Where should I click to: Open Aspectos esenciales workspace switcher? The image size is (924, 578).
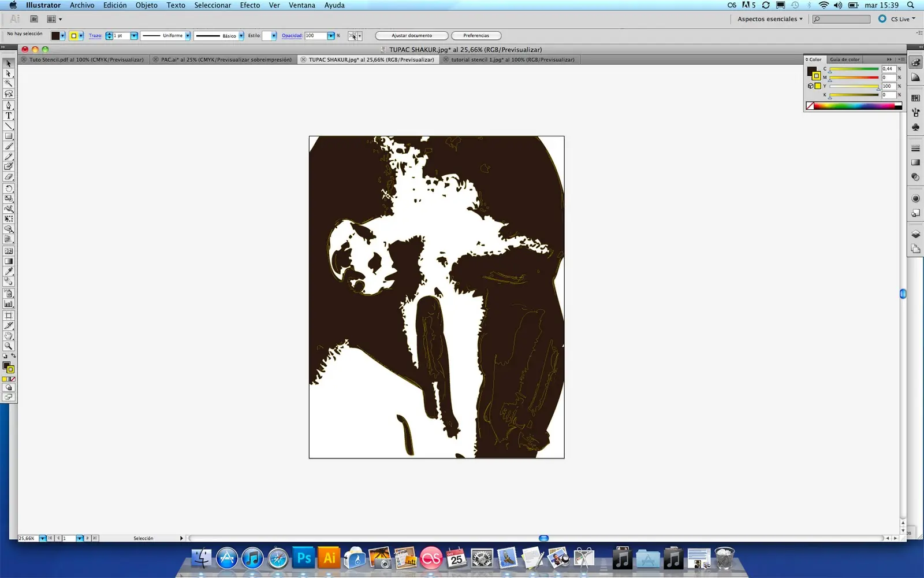click(770, 19)
